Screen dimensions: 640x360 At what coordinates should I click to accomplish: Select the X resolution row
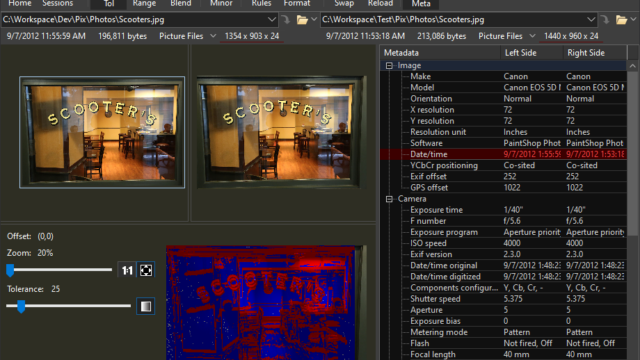pos(504,110)
